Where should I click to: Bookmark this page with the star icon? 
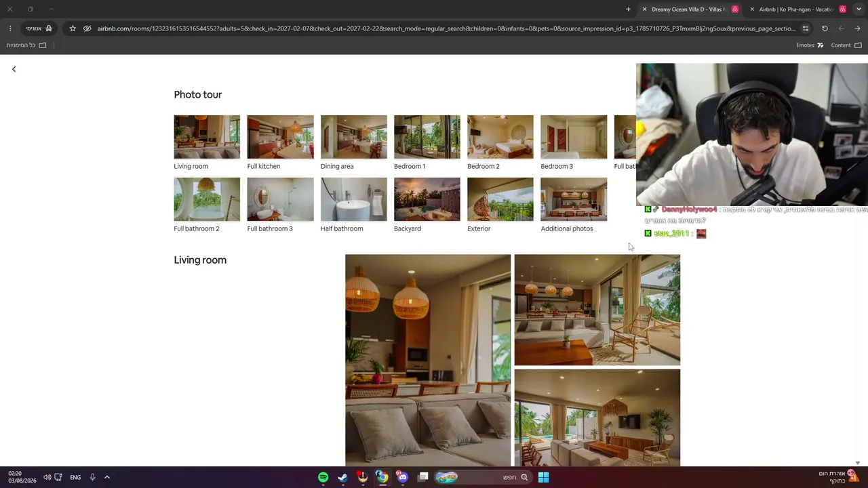pos(73,28)
